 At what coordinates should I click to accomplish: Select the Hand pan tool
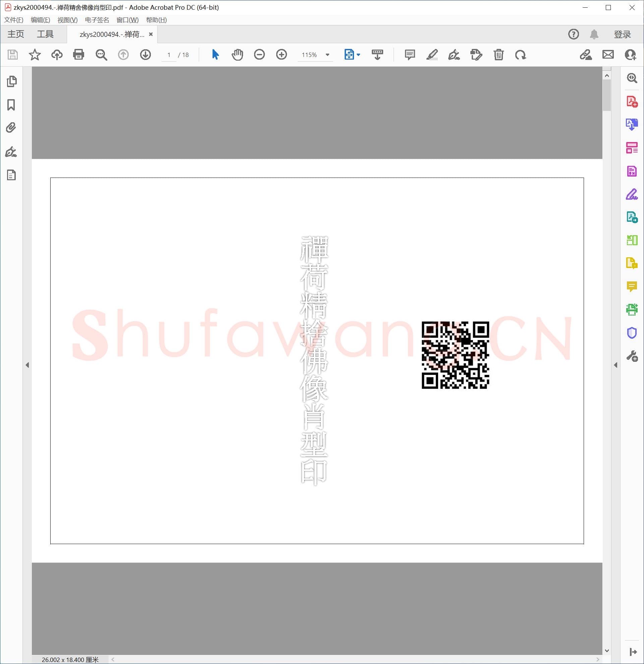click(x=237, y=55)
